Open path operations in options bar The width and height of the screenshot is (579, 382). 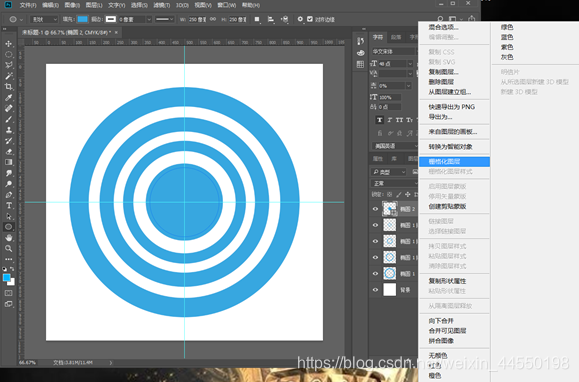[257, 19]
